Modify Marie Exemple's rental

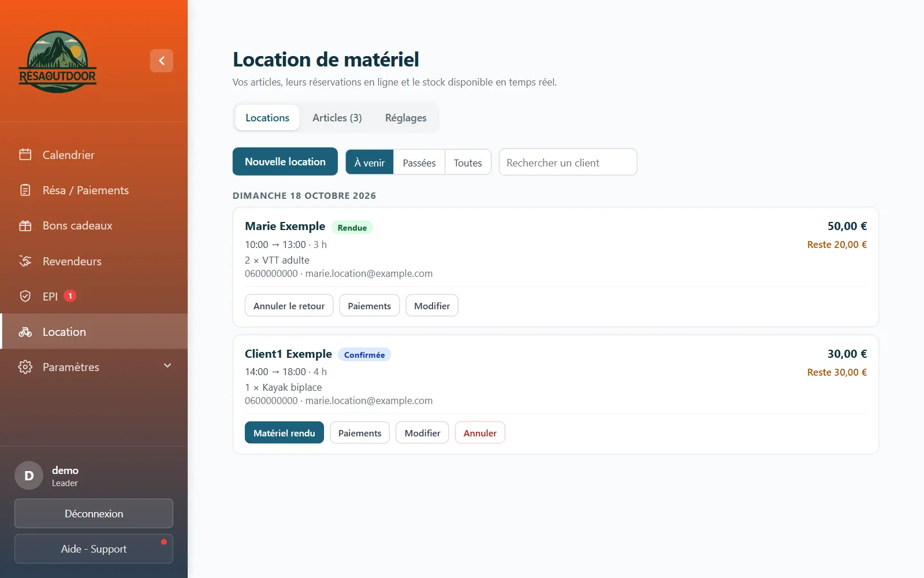432,306
